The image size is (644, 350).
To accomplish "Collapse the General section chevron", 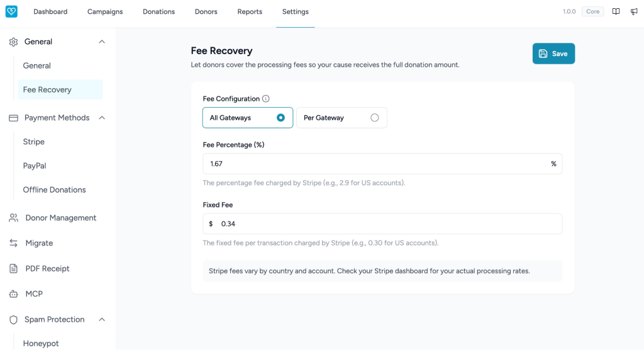I will coord(102,42).
